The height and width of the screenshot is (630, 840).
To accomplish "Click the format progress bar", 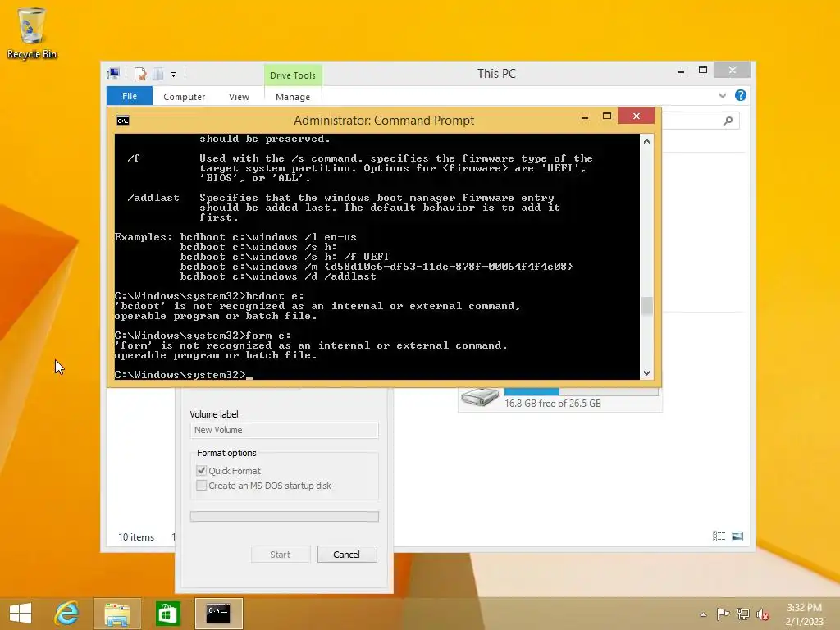I will (284, 517).
